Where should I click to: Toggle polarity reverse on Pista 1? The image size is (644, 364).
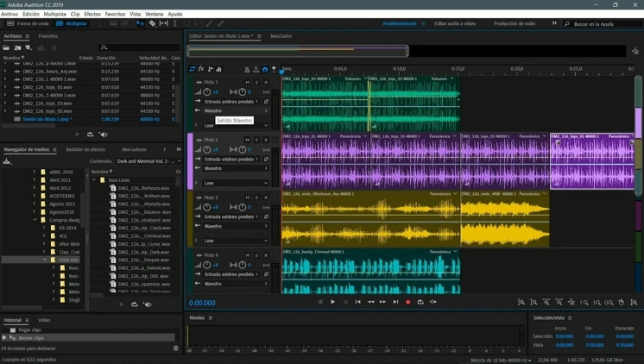click(266, 102)
